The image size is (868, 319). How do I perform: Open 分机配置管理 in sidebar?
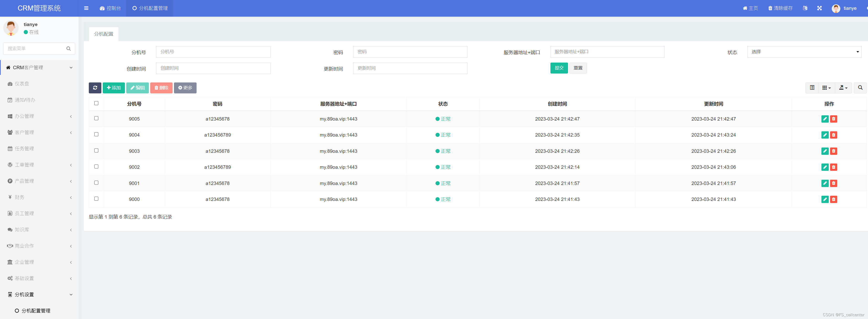[36, 311]
